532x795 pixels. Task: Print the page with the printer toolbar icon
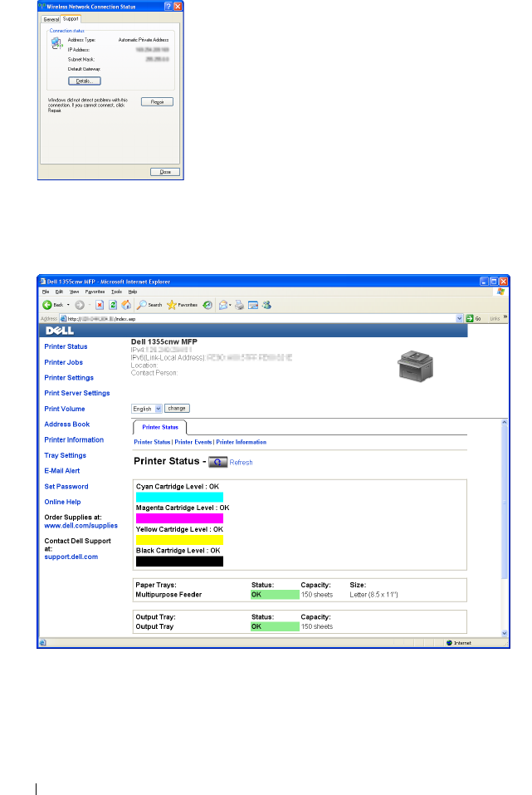click(x=239, y=305)
